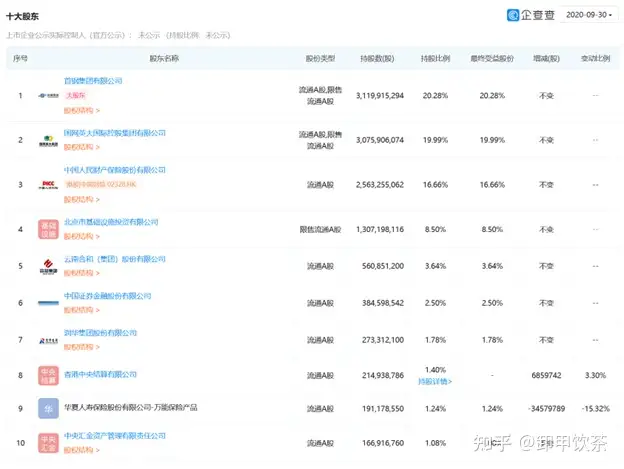Click the 润华集团 logo in row 7
The image size is (624, 469).
click(48, 341)
